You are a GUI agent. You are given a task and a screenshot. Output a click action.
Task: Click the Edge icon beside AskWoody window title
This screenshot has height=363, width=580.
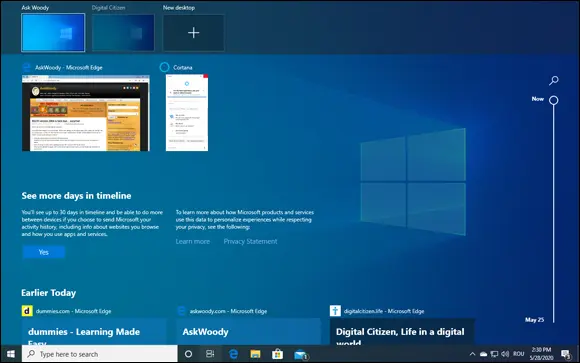coord(27,67)
